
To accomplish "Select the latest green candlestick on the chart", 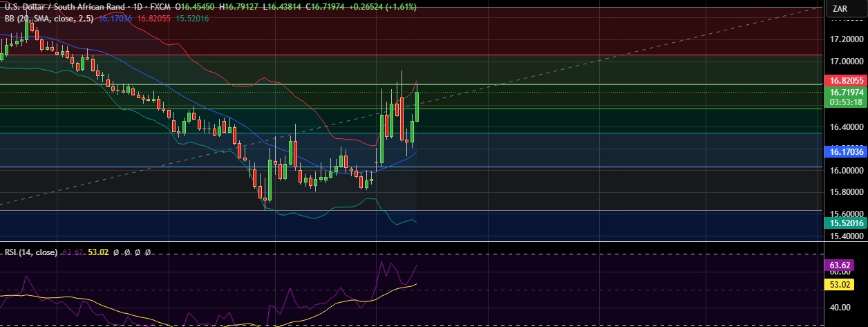I will [x=417, y=106].
